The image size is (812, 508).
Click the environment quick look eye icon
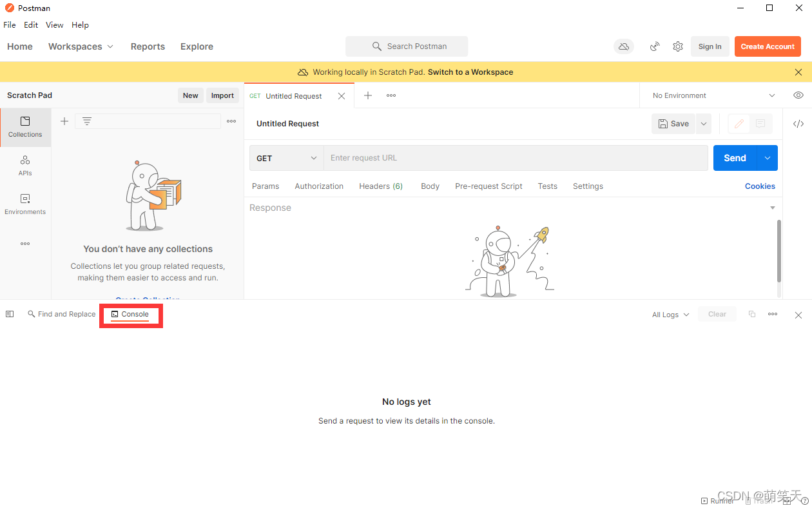(798, 95)
